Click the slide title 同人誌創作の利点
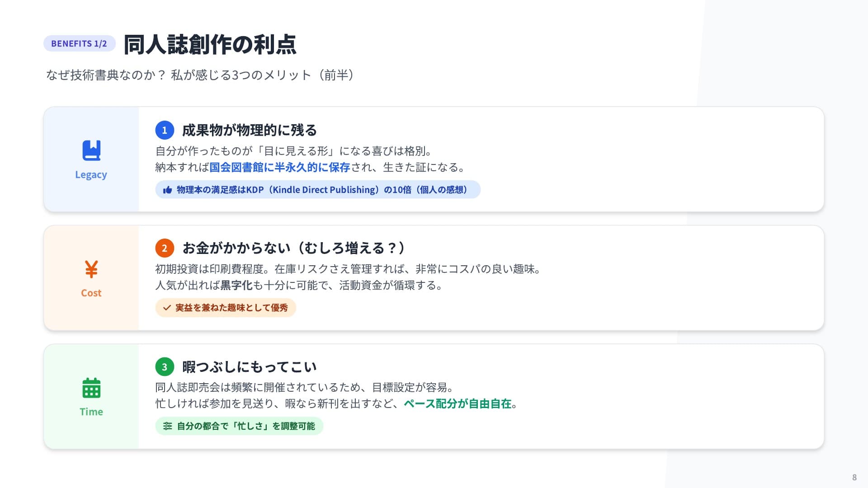The image size is (868, 488). 210,44
